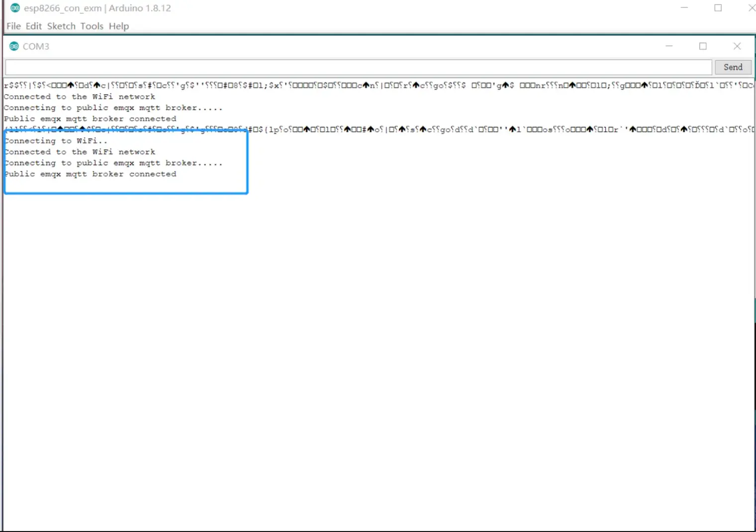Click the Arduino icon on the COM3 window title bar
This screenshot has height=532, width=756.
(13, 46)
